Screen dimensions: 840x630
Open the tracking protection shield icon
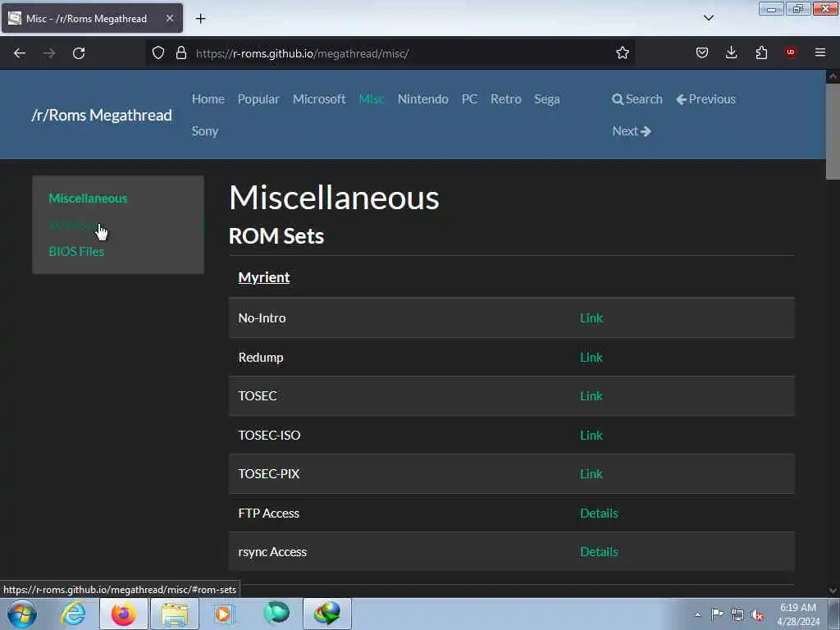158,53
